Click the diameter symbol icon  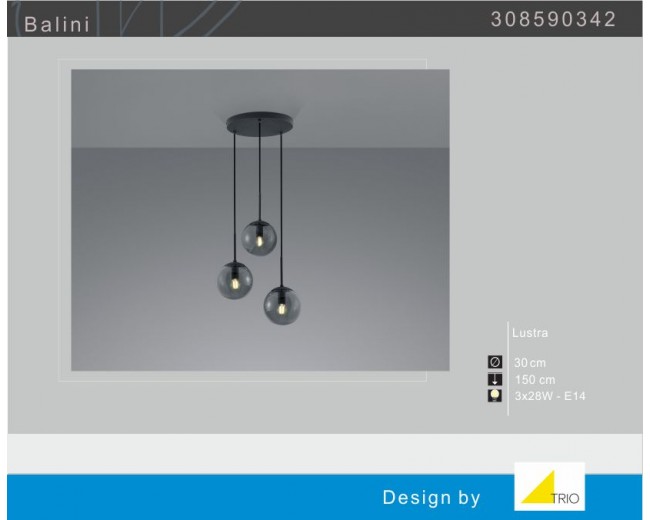tap(494, 362)
